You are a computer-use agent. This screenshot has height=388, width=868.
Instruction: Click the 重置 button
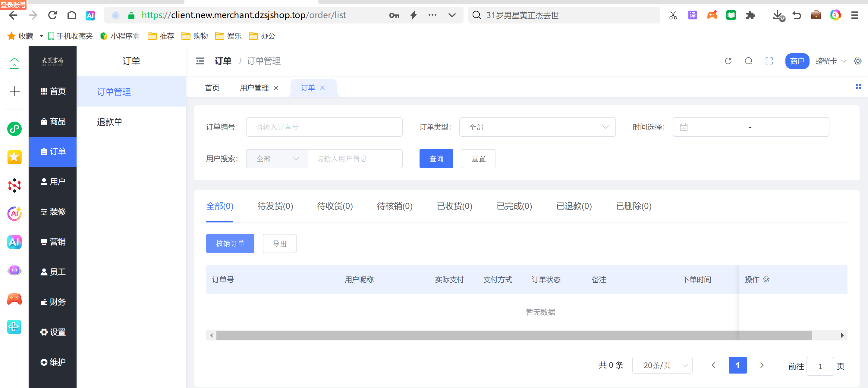(479, 159)
